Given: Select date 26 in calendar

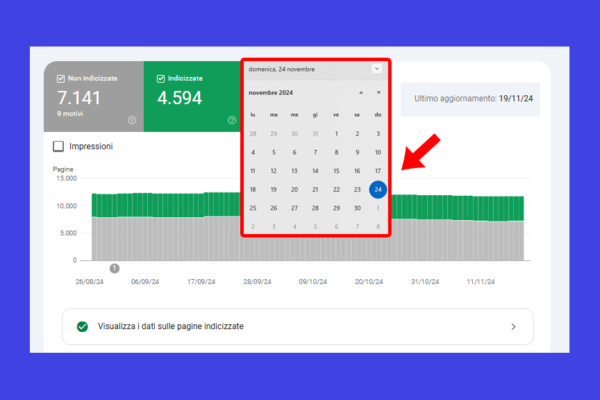Looking at the screenshot, I should tap(274, 208).
